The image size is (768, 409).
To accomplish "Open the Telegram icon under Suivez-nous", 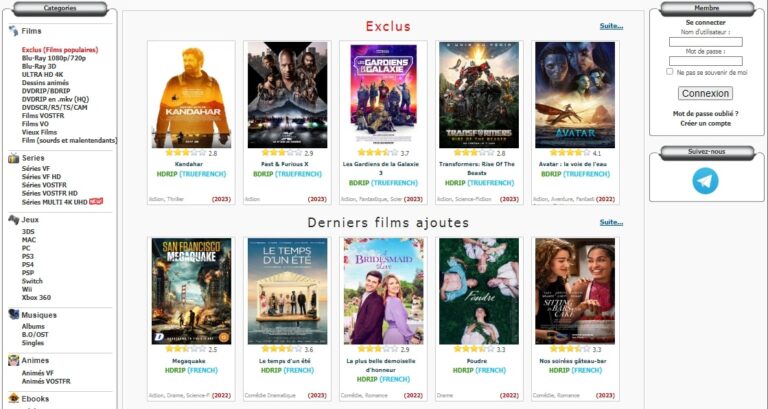I will pos(705,181).
